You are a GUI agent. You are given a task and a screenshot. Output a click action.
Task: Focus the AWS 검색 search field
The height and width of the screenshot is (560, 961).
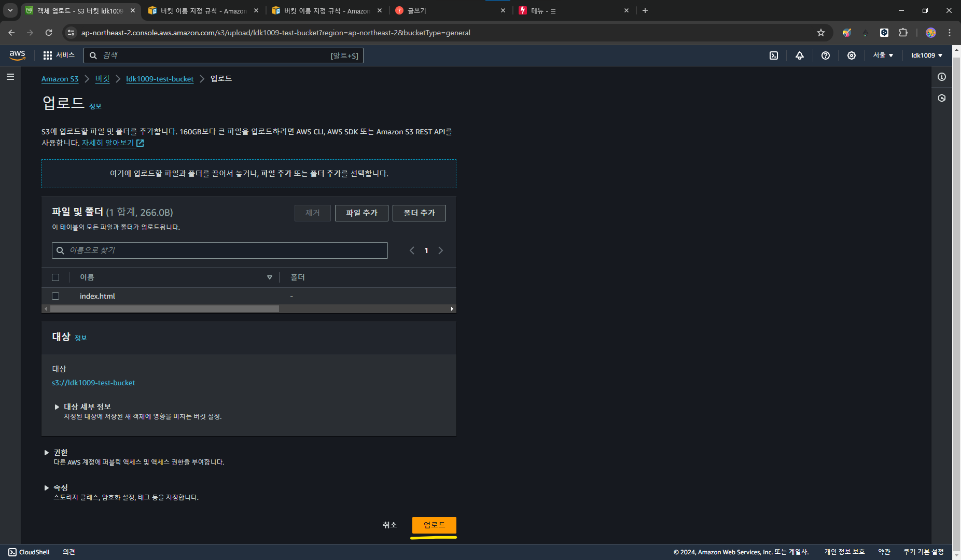[223, 55]
